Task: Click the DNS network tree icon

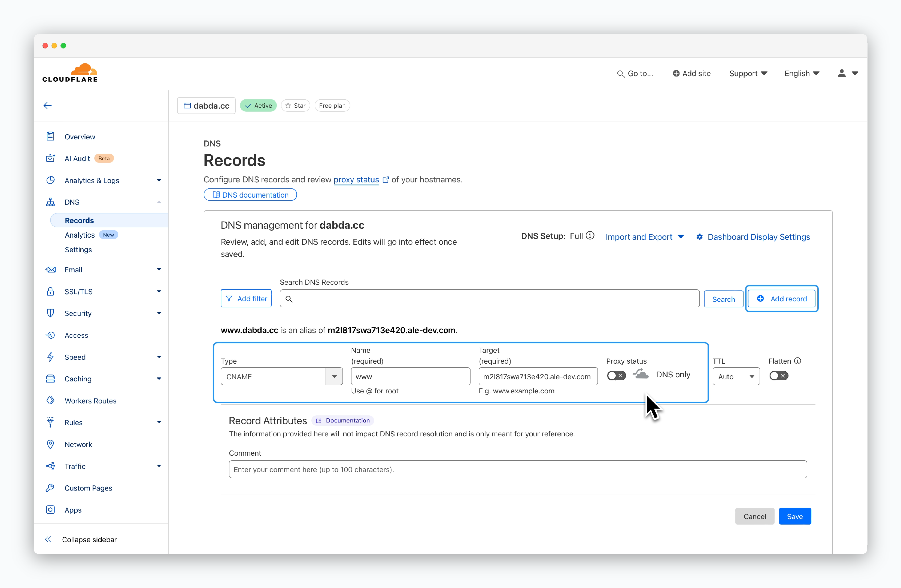Action: (50, 202)
